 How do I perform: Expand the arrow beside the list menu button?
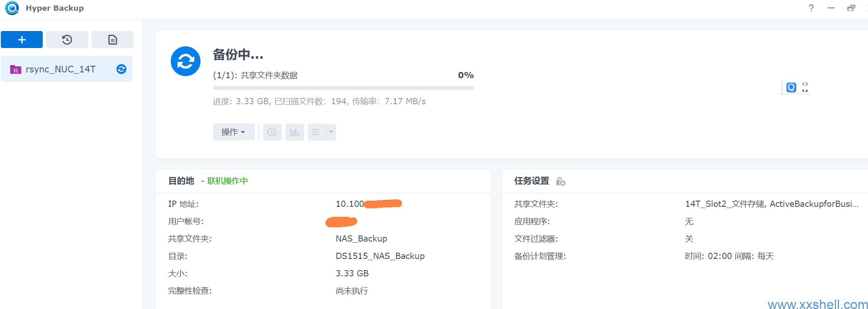[331, 132]
